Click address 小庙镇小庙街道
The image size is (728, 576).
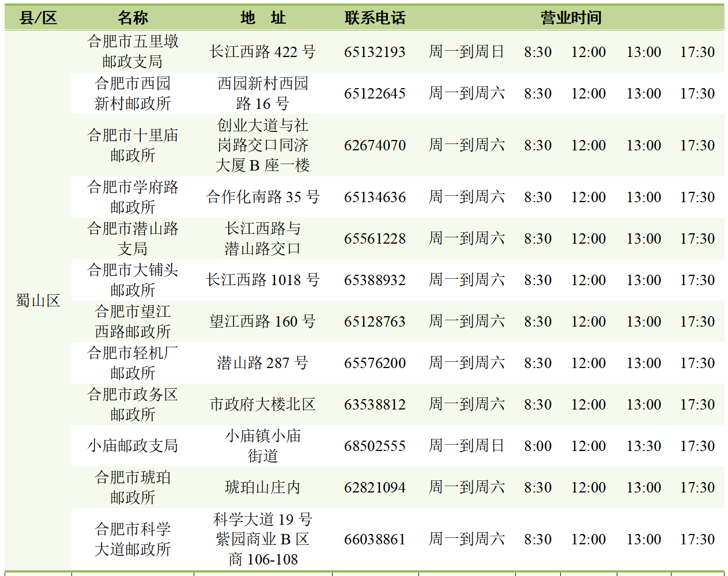[x=263, y=446]
